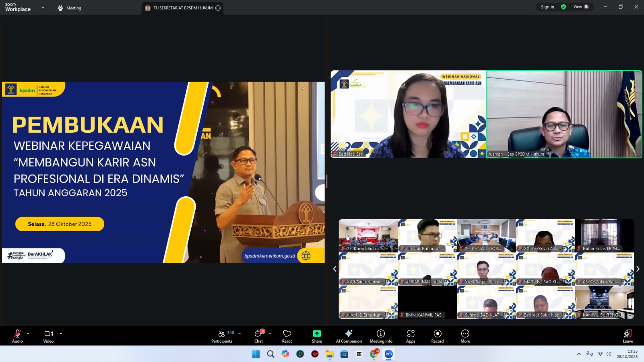Open the More options menu

coord(465,336)
